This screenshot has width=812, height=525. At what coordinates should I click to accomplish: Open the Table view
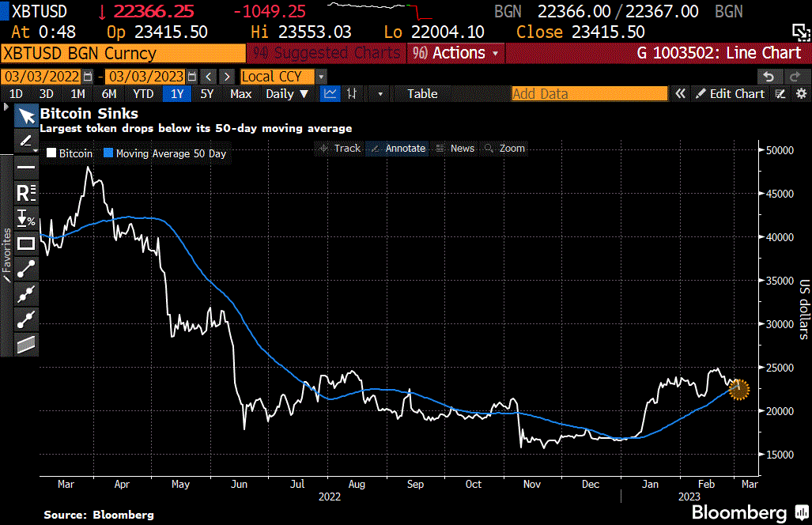pyautogui.click(x=422, y=94)
